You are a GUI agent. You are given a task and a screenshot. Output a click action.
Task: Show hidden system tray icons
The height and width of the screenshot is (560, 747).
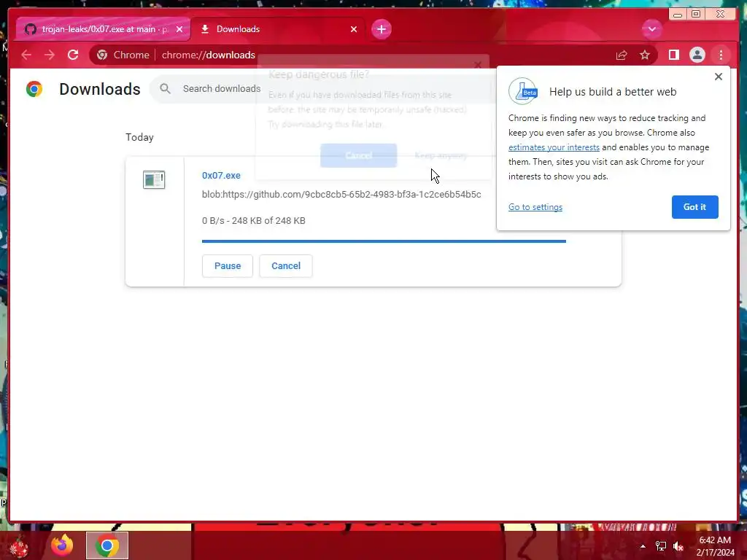click(643, 546)
